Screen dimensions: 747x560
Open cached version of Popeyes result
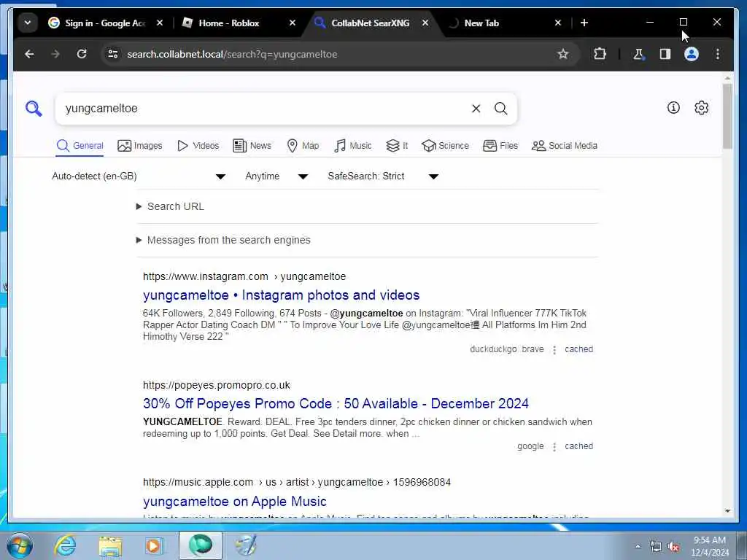(578, 446)
